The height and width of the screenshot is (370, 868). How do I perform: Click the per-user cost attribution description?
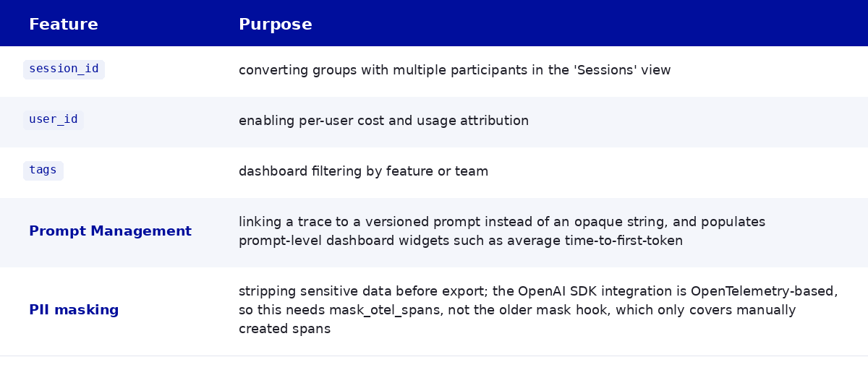383,121
